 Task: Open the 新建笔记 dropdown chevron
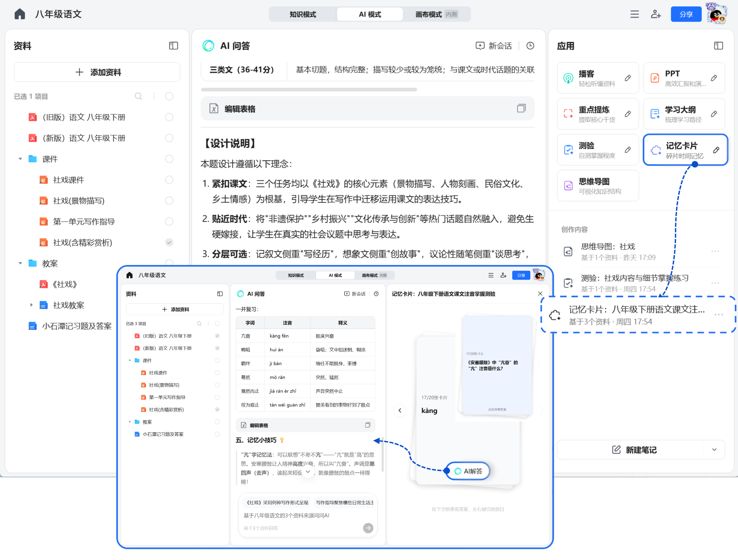point(714,450)
